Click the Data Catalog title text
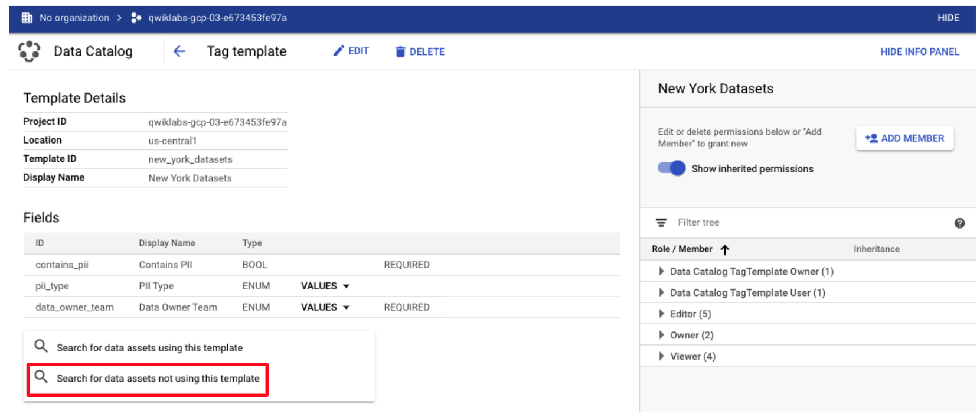This screenshot has width=980, height=420. pyautogui.click(x=93, y=51)
